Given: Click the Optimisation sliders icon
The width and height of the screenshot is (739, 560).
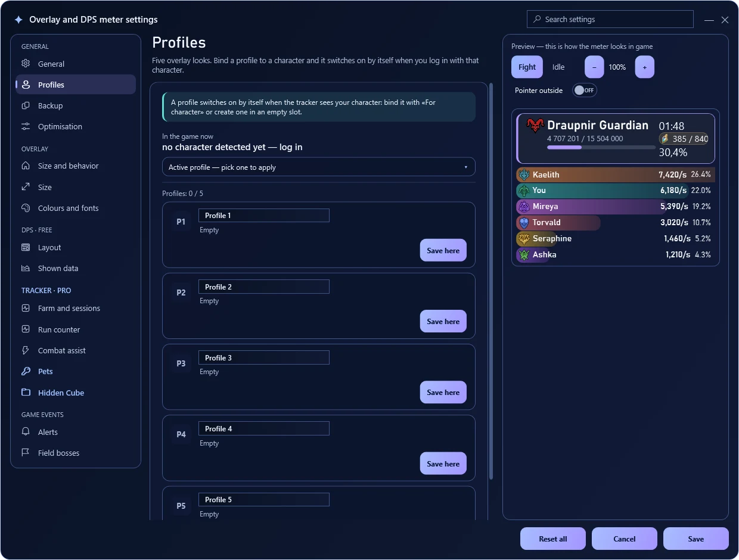Looking at the screenshot, I should 26,126.
